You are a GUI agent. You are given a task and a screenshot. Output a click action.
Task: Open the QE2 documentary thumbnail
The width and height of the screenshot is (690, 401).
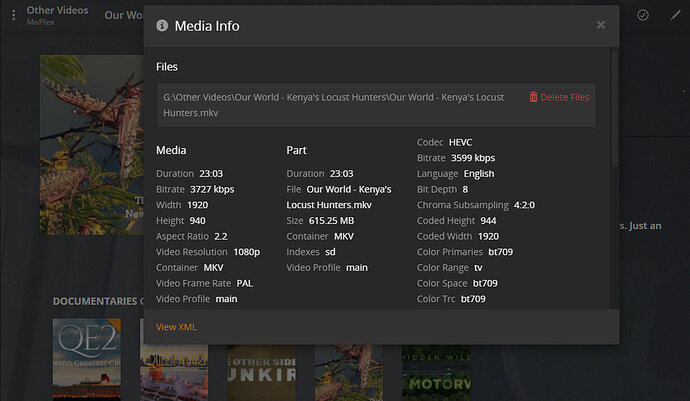point(87,360)
